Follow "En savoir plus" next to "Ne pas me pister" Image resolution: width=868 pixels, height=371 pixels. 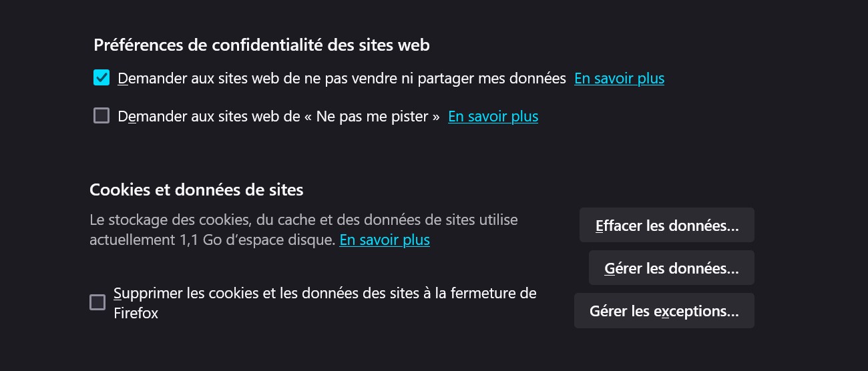point(493,116)
